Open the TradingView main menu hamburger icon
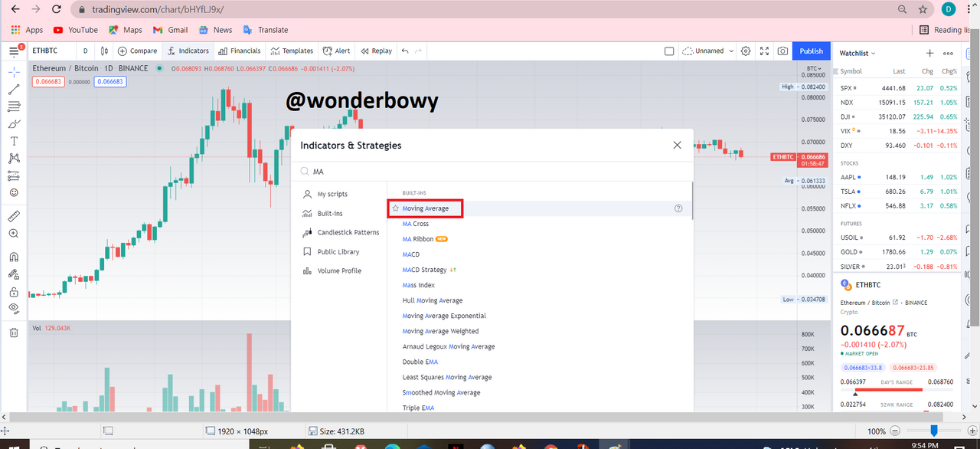980x449 pixels. point(14,51)
